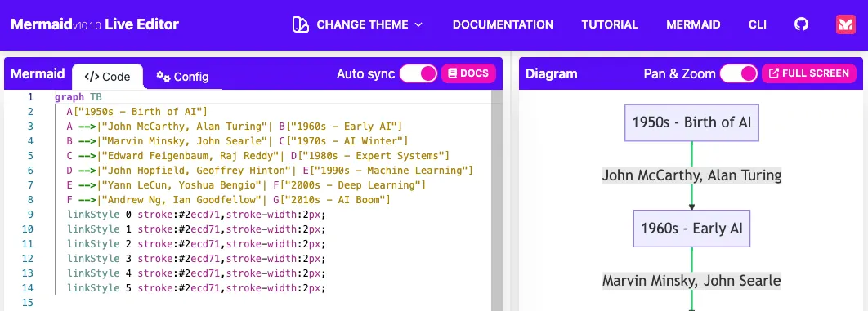Open the Documentation link
868x311 pixels.
point(503,24)
